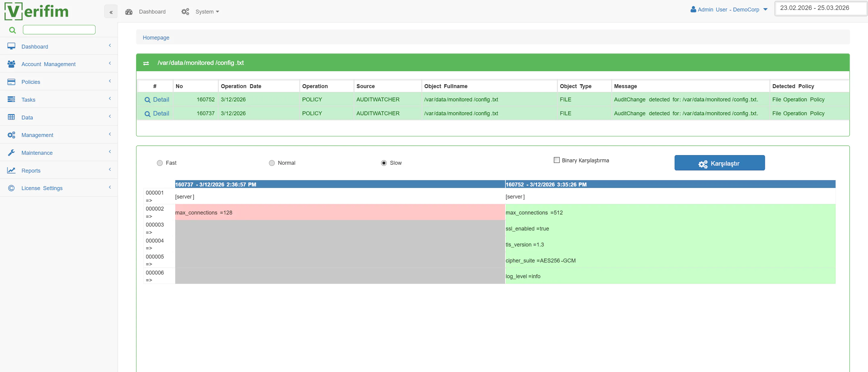Image resolution: width=868 pixels, height=372 pixels.
Task: Click the Karşılaştır compare button
Action: [719, 163]
